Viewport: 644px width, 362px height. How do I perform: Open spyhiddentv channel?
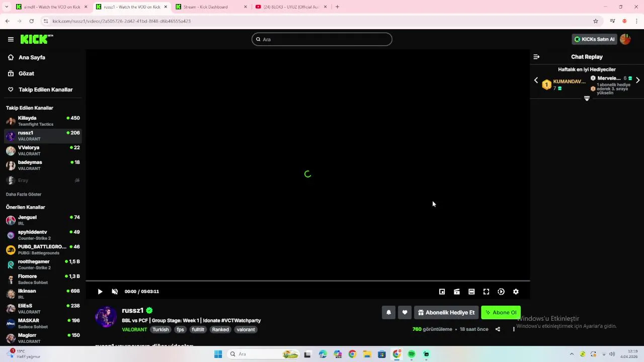tap(43, 235)
